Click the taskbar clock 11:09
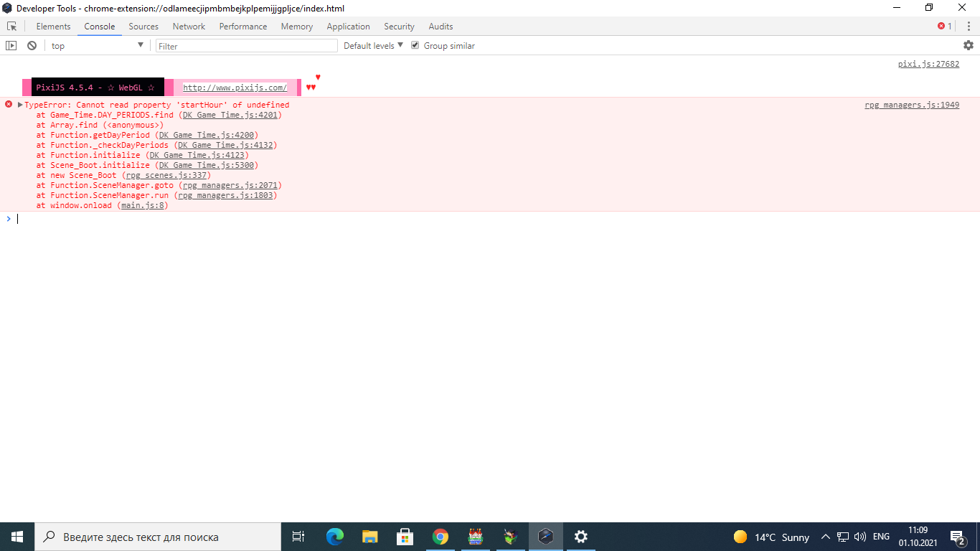The height and width of the screenshot is (551, 980). click(x=918, y=537)
